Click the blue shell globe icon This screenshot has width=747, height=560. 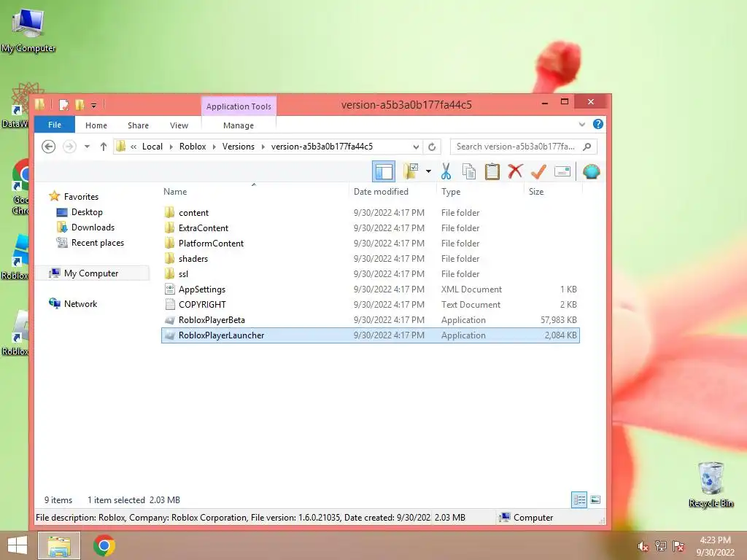(591, 171)
